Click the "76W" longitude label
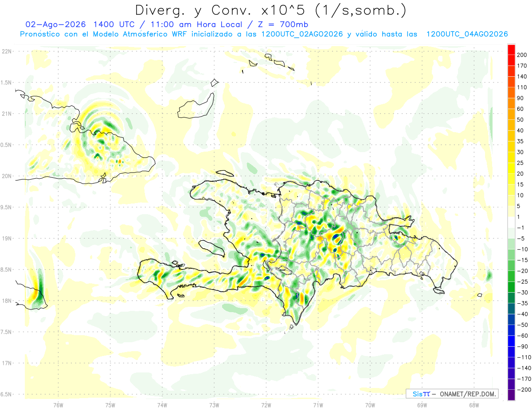532x411 pixels. tap(58, 405)
